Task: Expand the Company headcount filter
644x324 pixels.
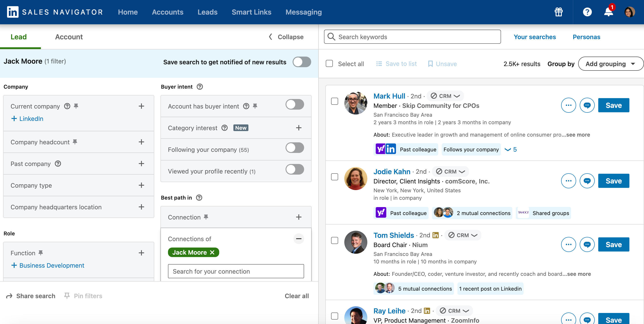Action: [141, 142]
